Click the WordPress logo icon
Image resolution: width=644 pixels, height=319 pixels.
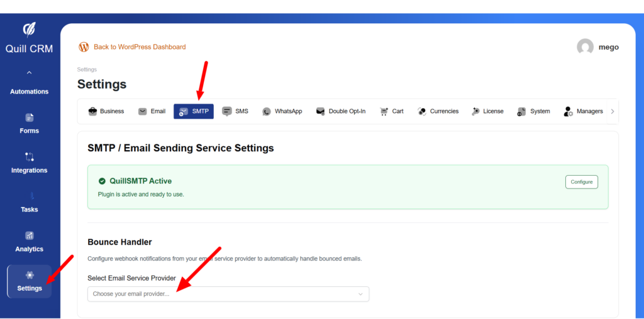(x=84, y=47)
